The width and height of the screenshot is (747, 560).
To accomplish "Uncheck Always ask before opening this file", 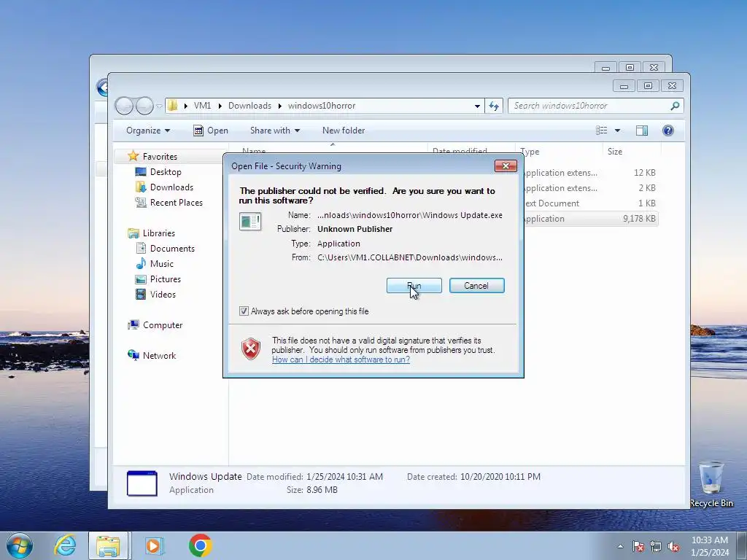I will coord(244,311).
